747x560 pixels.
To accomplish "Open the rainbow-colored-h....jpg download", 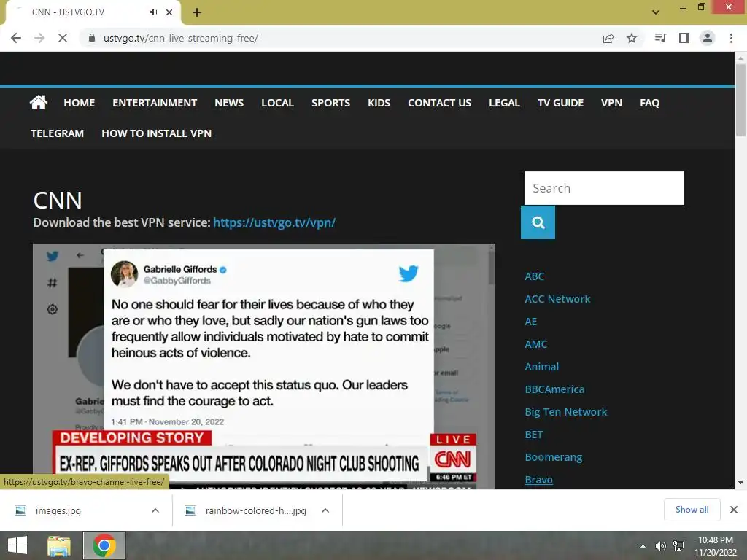I will click(x=255, y=510).
